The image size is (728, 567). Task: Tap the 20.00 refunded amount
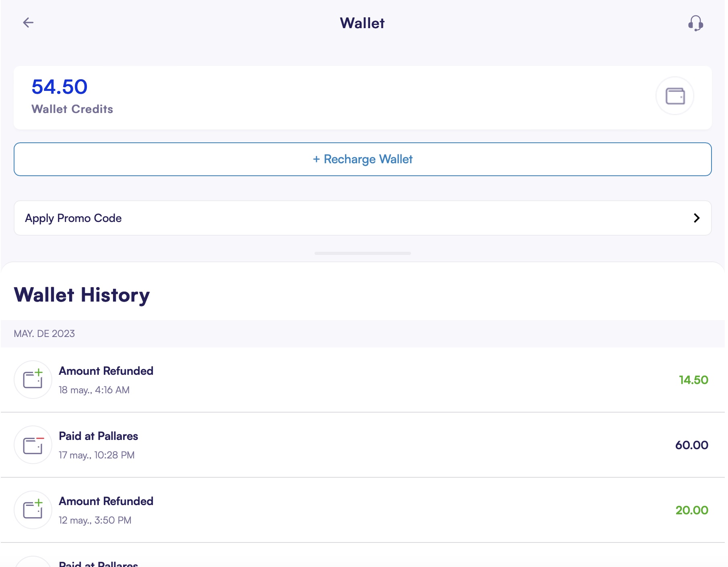(x=692, y=509)
